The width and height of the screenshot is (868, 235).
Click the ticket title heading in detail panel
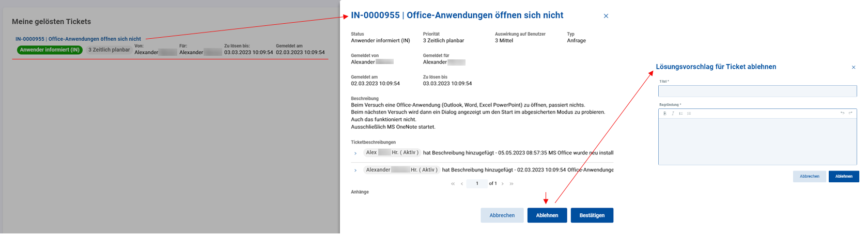457,15
